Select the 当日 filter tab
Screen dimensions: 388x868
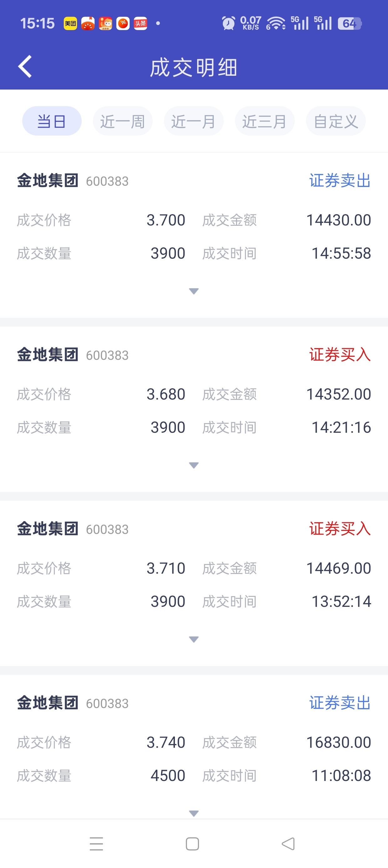point(52,121)
